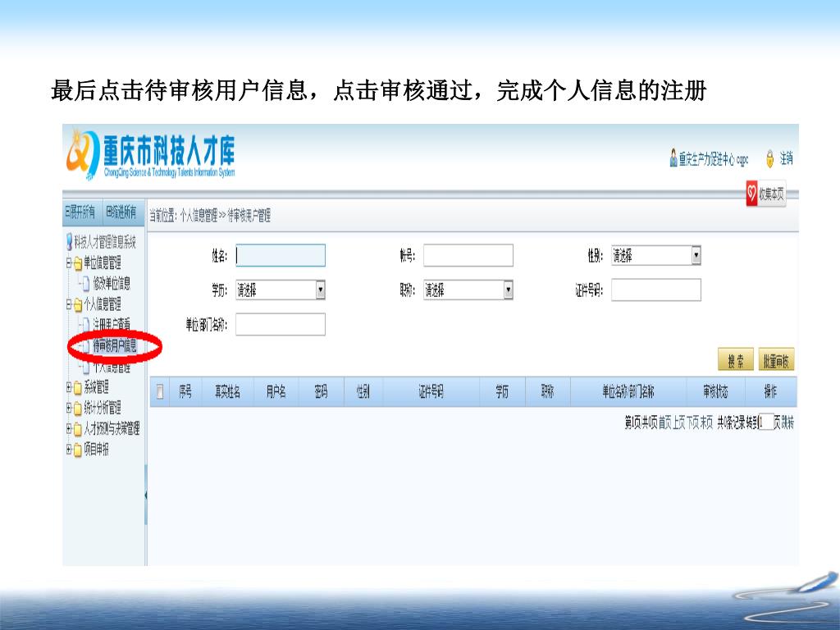Focus the 帐号 input field

click(468, 256)
